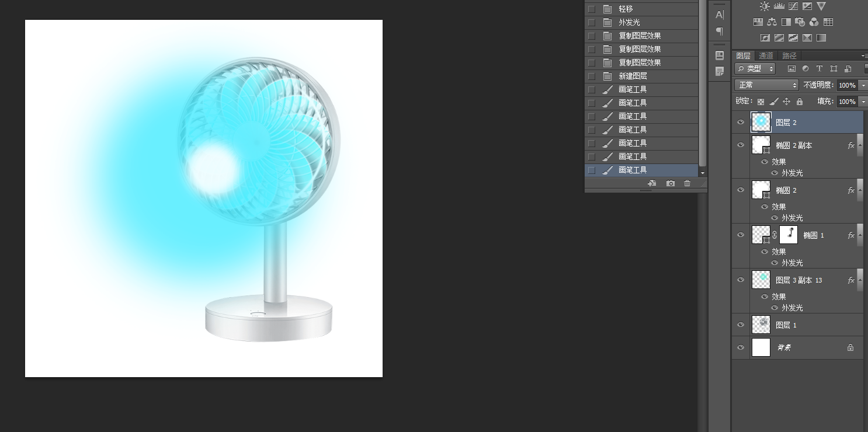The image size is (868, 432).
Task: Set history brush source to 轻移 state
Action: 592,9
